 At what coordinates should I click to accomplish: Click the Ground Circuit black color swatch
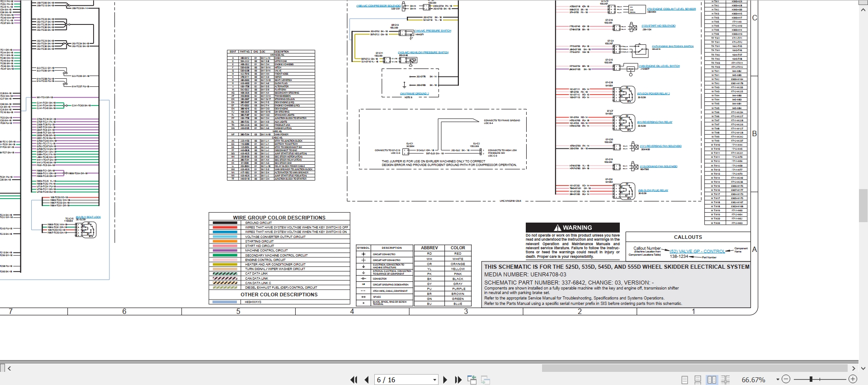coord(225,223)
